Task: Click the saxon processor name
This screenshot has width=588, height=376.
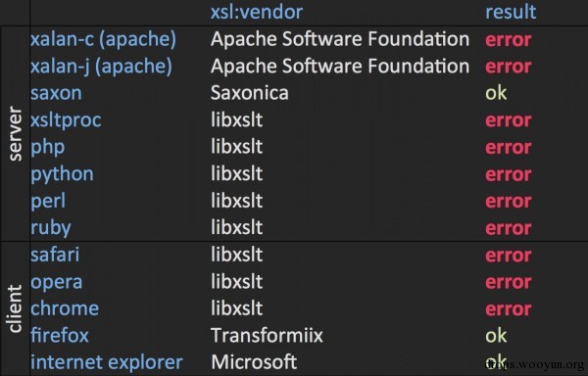Action: coord(56,93)
